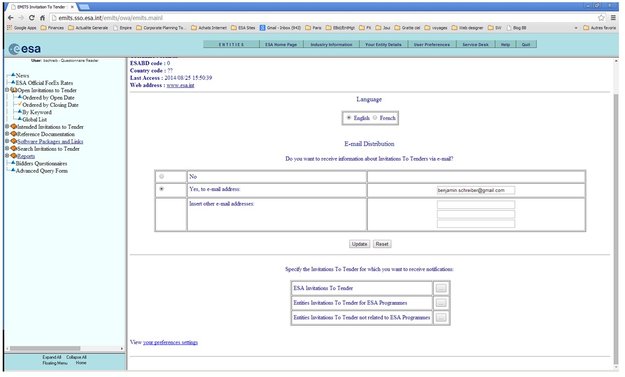Expand the Intended Invitations to Tender node

point(7,126)
